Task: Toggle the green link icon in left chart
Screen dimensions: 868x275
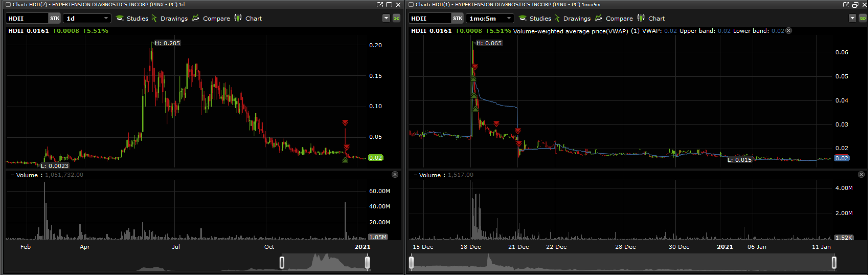Action: coord(397,18)
